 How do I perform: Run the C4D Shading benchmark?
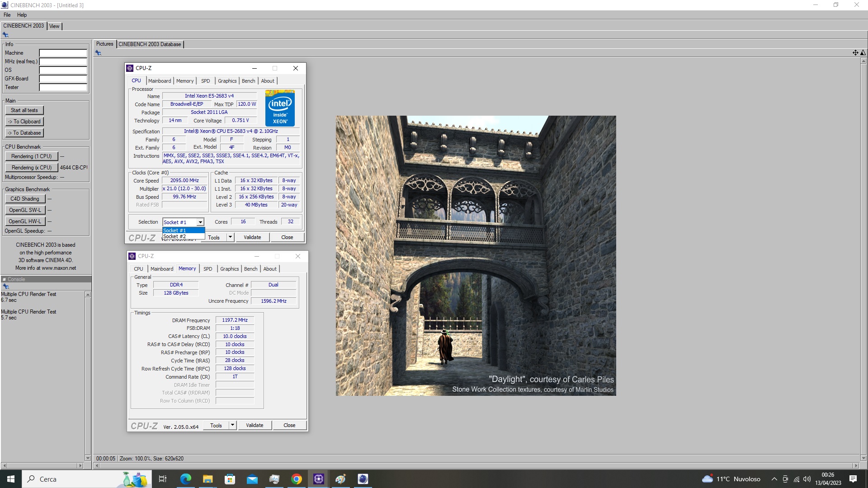point(25,199)
